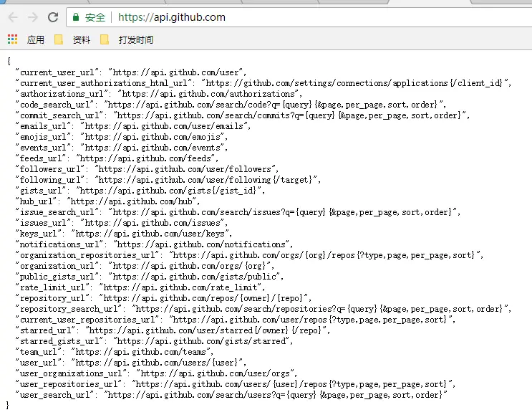Screen dimensions: 532x420
Task: Click the "starred_url" key
Action: click(45, 330)
